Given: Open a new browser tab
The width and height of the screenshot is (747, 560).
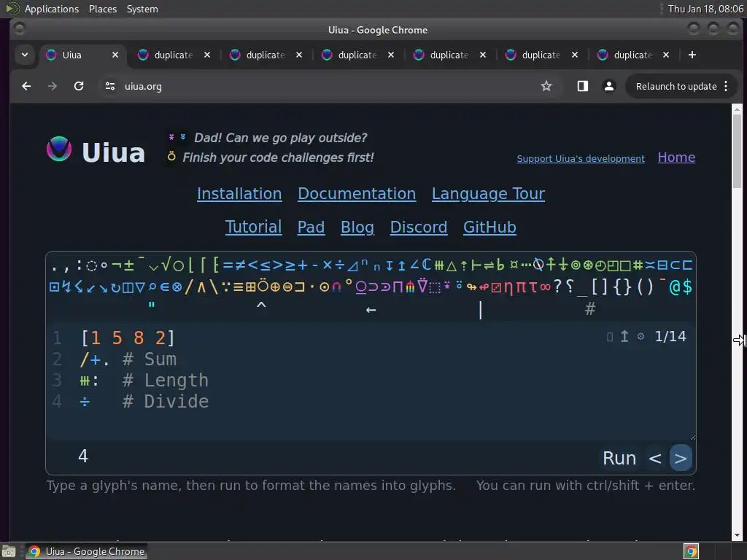Looking at the screenshot, I should (692, 55).
